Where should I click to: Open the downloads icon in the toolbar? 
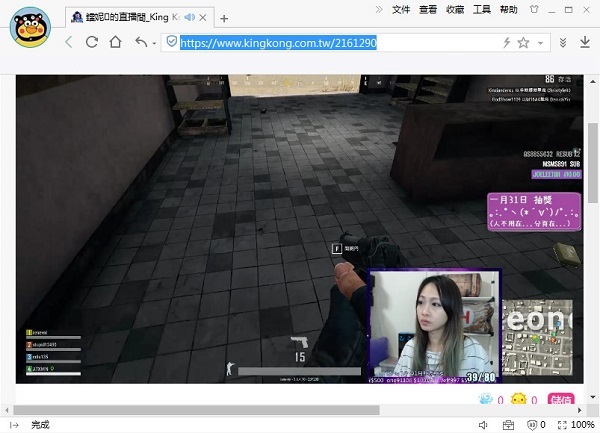click(x=562, y=42)
